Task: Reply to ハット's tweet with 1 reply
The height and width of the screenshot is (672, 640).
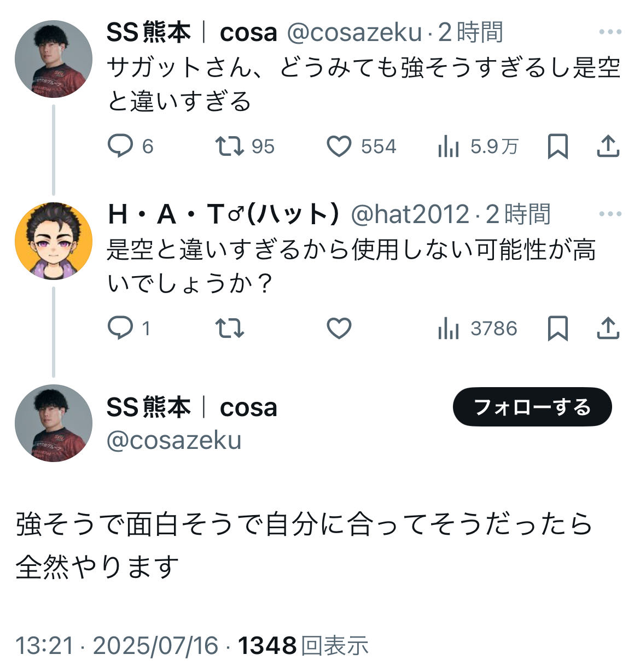Action: 129,328
